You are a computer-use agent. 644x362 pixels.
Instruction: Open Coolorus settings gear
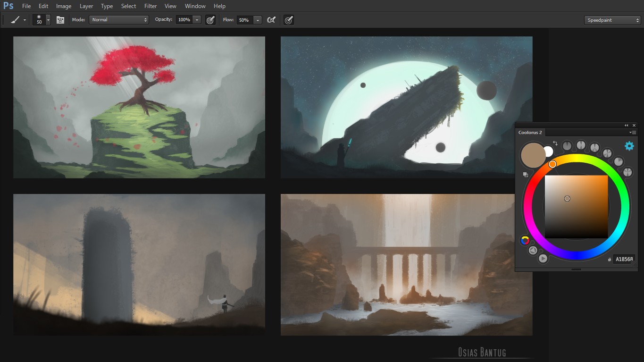[x=629, y=146]
